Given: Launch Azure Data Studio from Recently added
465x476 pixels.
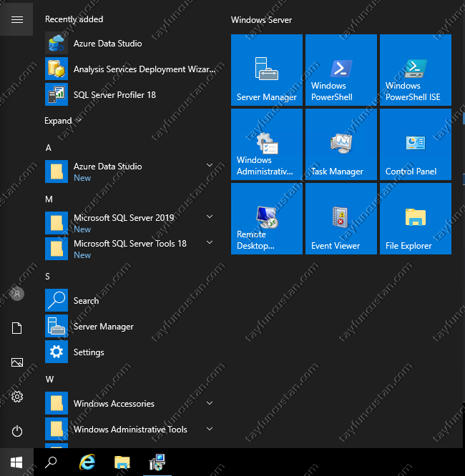Looking at the screenshot, I should 131,44.
